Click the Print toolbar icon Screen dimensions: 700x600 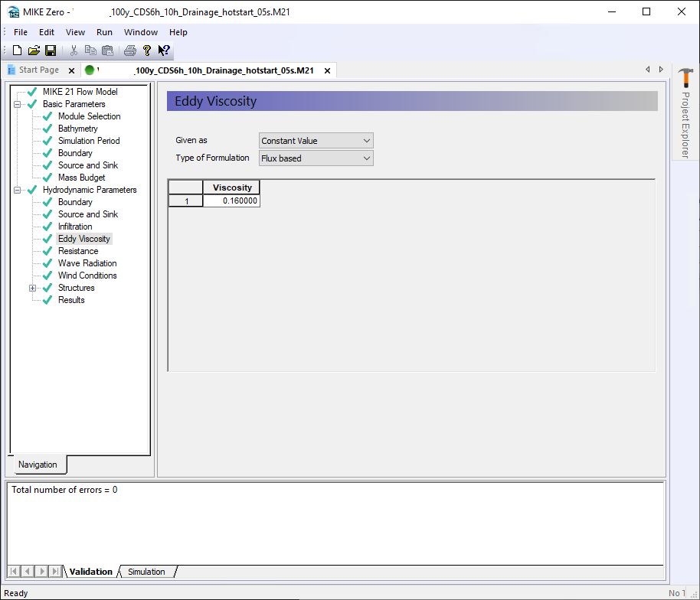coord(130,51)
